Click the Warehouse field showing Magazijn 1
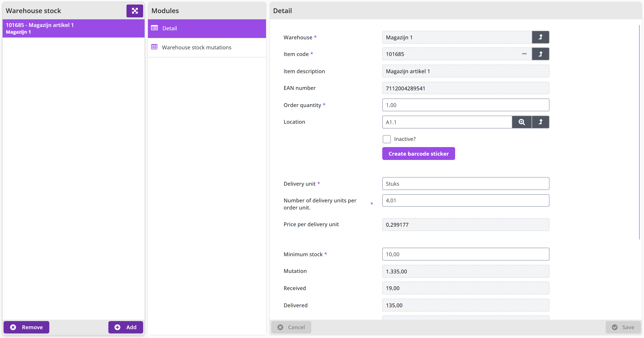Image resolution: width=644 pixels, height=338 pixels. pyautogui.click(x=457, y=37)
